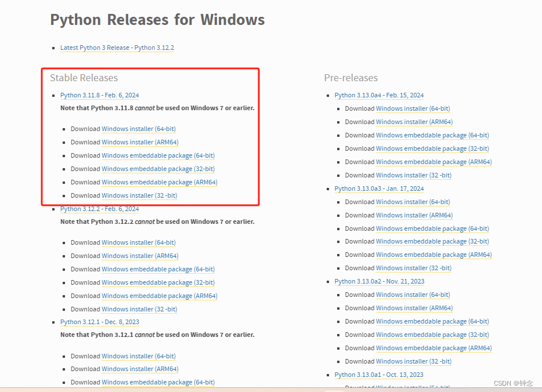Download Python 3.13.0a4 embeddable package (32-bit)
Viewport: 542px width, 392px height.
(432, 149)
